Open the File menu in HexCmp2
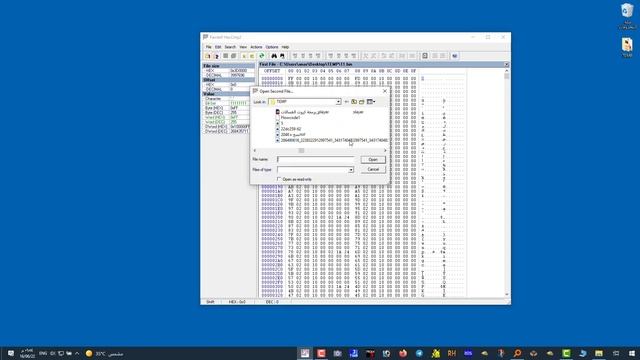The image size is (640, 360). (209, 47)
